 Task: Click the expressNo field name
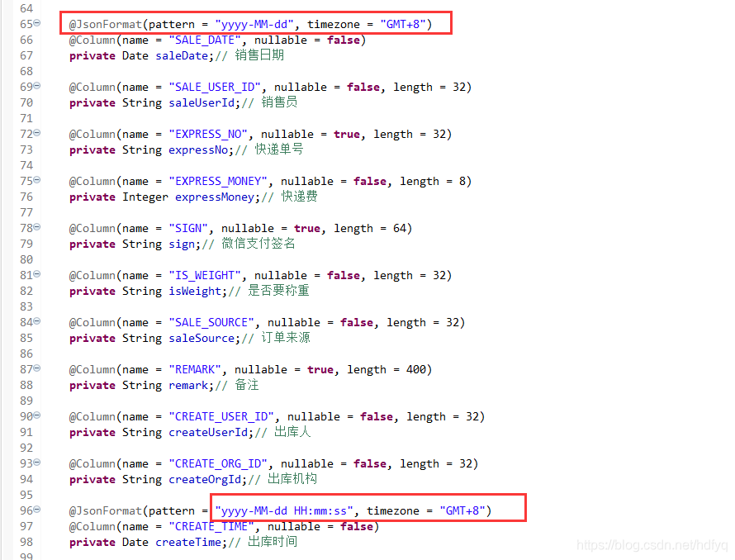click(x=199, y=150)
